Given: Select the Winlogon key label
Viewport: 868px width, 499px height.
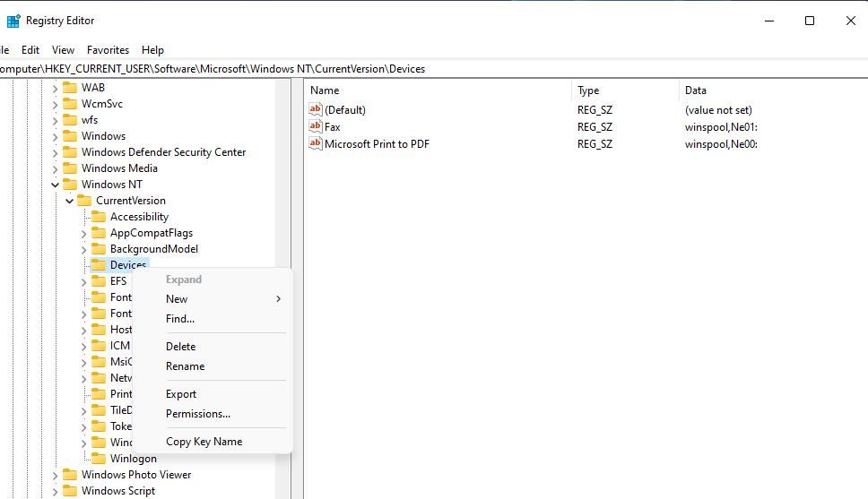Looking at the screenshot, I should [x=134, y=458].
